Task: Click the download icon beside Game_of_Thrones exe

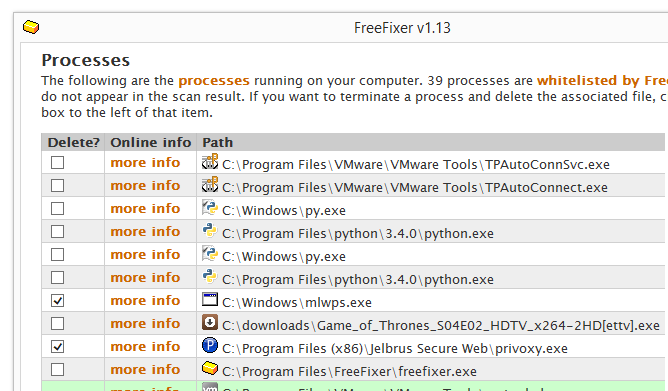Action: pos(210,323)
